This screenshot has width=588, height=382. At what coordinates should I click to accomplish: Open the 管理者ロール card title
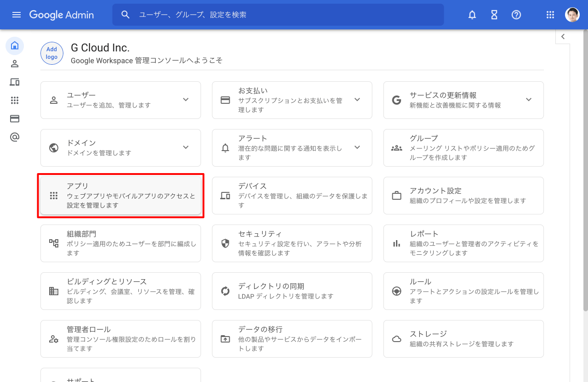coord(89,329)
